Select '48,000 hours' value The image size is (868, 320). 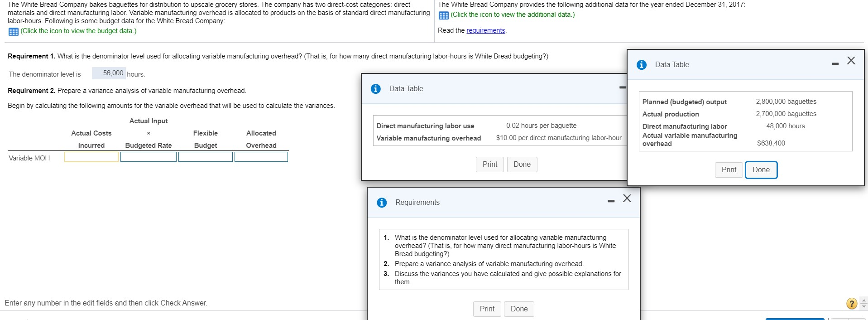(x=786, y=126)
